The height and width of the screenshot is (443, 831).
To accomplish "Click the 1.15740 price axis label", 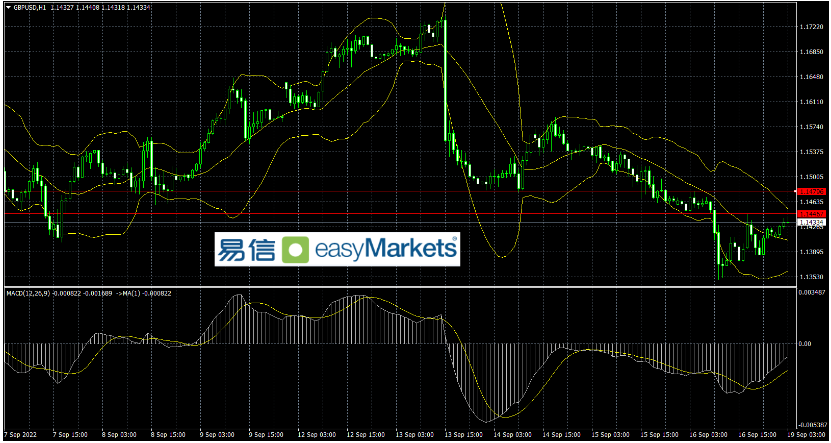I will [812, 127].
